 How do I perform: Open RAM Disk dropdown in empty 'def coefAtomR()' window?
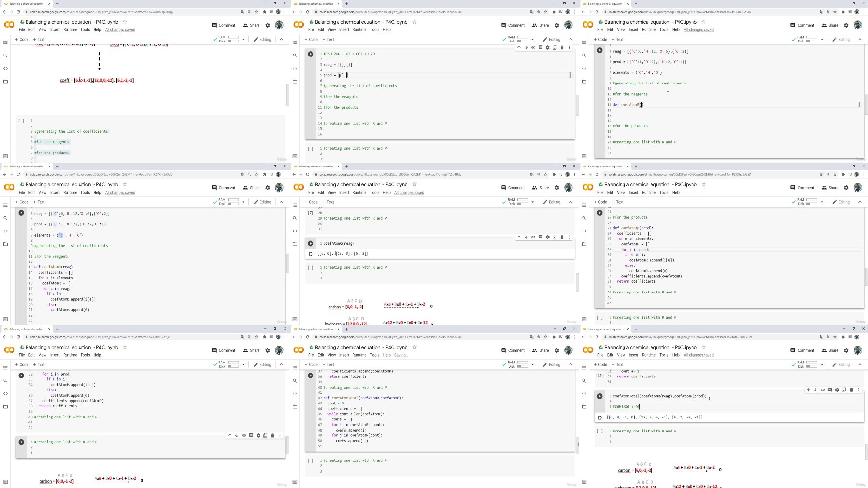click(822, 39)
